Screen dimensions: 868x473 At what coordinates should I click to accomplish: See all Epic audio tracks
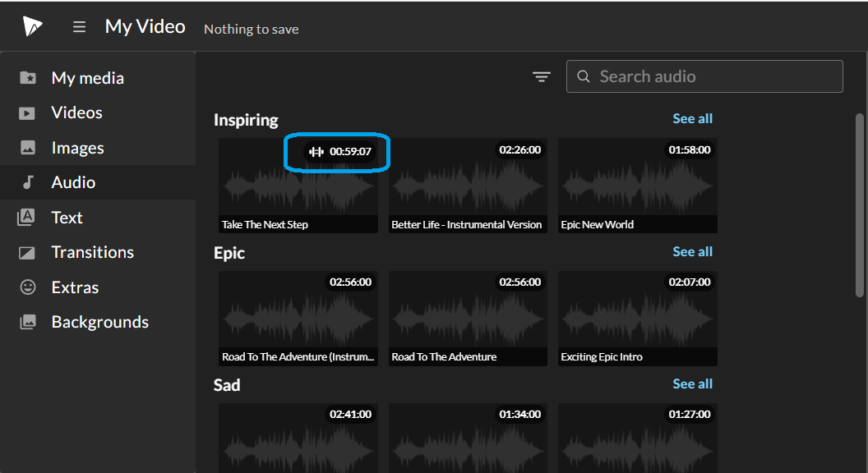[693, 251]
